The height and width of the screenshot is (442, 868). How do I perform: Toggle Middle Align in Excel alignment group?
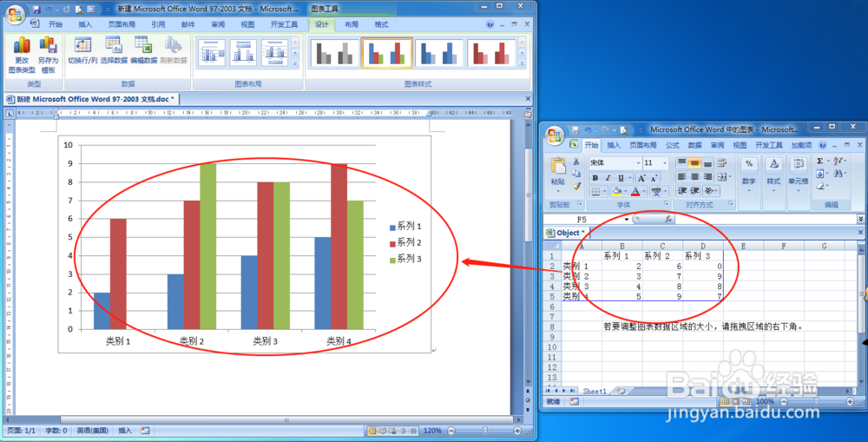694,163
